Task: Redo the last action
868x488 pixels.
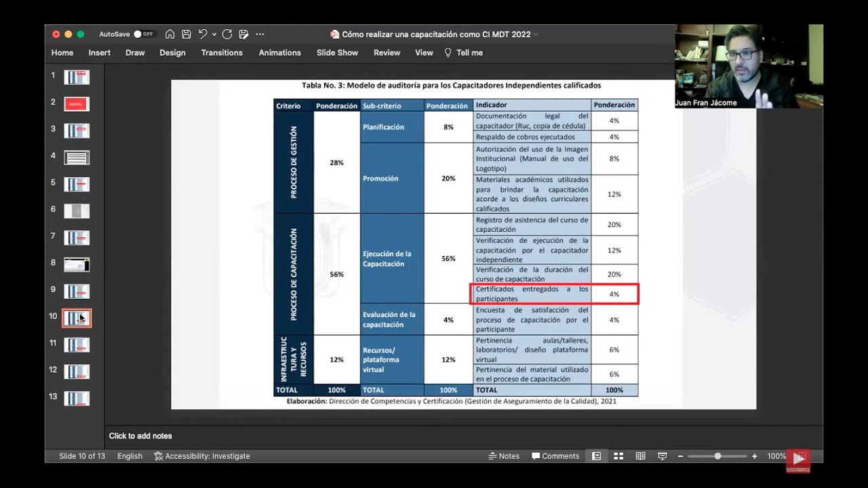Action: [227, 34]
